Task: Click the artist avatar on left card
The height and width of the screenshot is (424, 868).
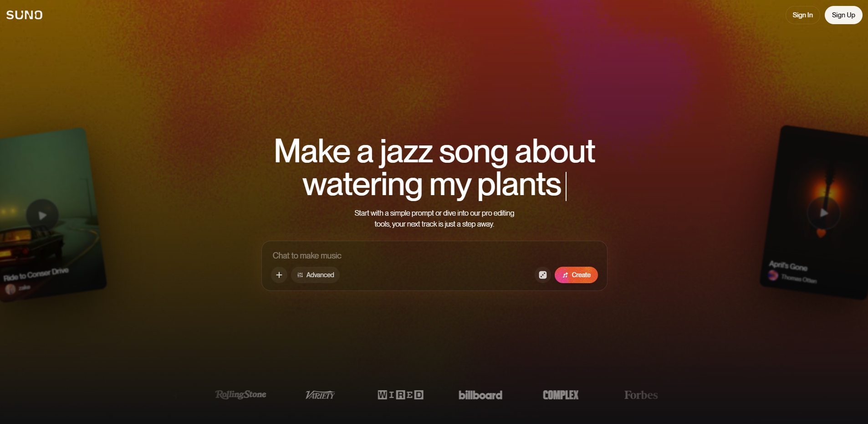Action: click(x=10, y=289)
